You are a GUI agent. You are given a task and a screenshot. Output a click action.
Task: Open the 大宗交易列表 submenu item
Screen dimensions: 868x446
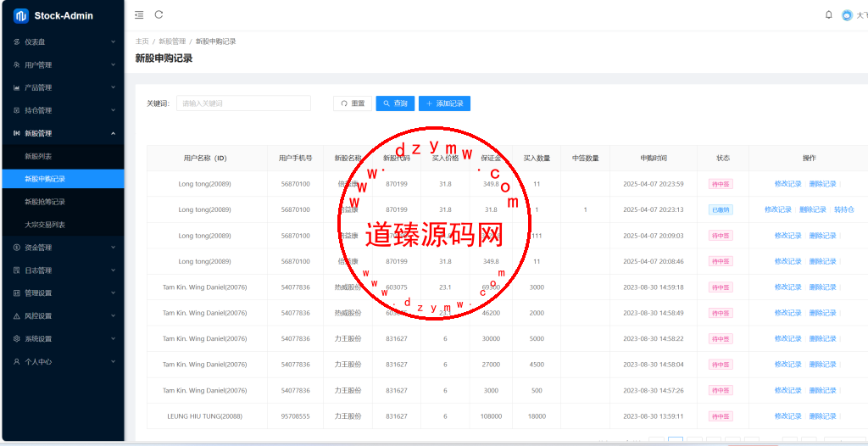[x=62, y=225]
